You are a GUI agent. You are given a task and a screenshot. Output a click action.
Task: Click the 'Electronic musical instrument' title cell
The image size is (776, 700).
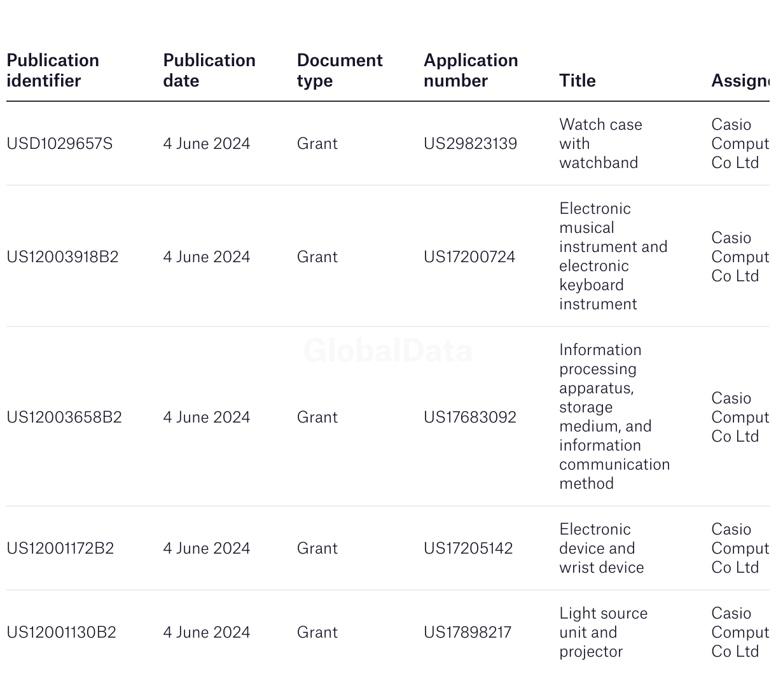click(x=613, y=256)
